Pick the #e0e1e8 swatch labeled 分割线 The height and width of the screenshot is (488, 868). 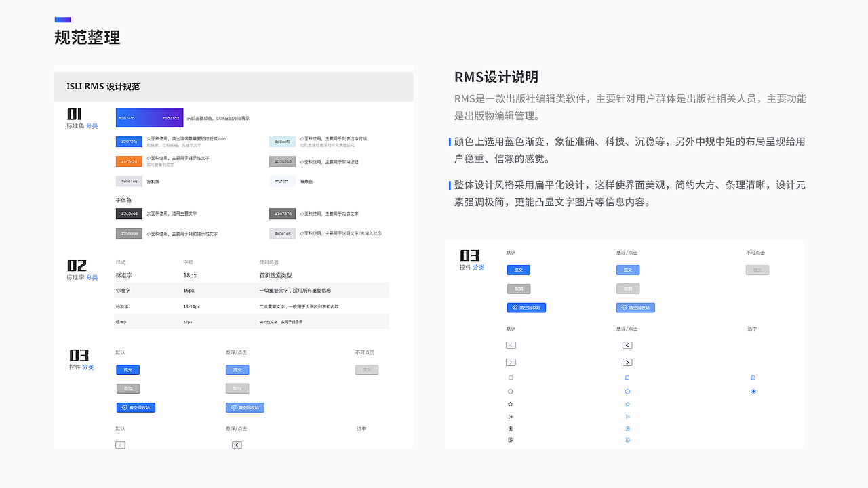[129, 182]
